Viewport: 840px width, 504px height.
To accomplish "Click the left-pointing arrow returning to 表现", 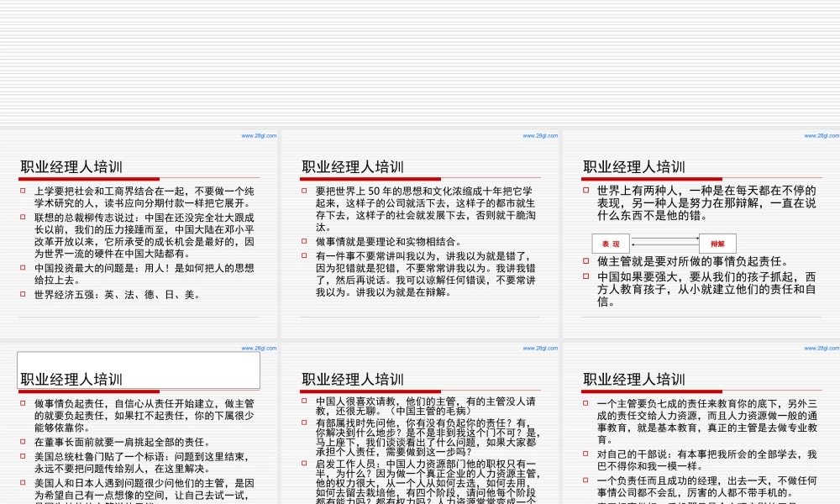I will coord(664,245).
